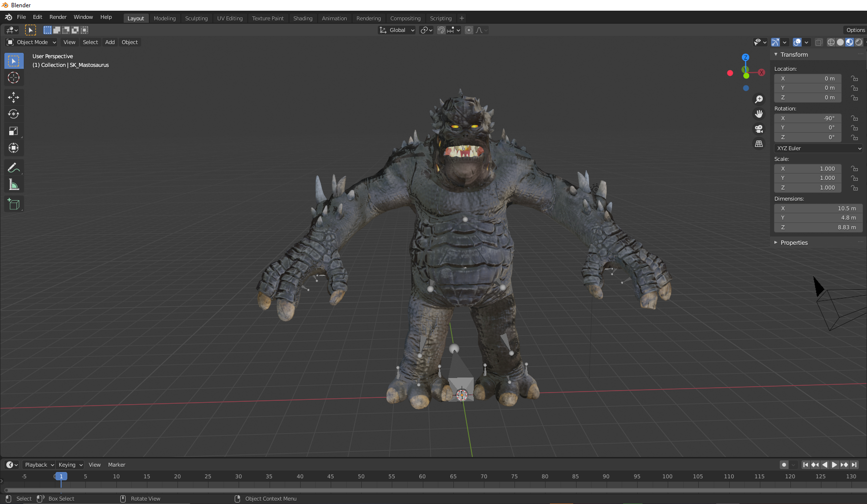Switch viewport to Wireframe shading mode
Image resolution: width=867 pixels, height=504 pixels.
click(x=831, y=42)
